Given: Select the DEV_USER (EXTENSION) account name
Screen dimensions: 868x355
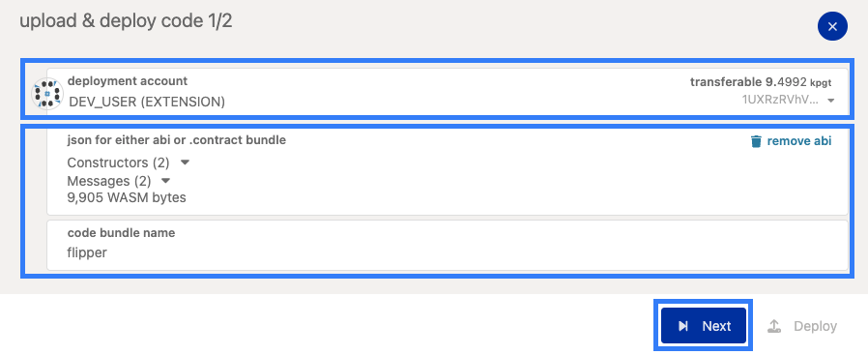Looking at the screenshot, I should 147,102.
